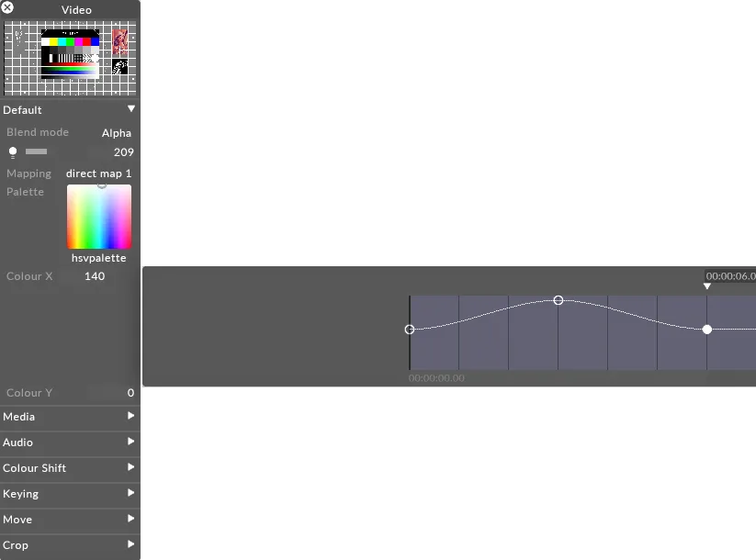Expand the Colour Shift section

pyautogui.click(x=130, y=468)
